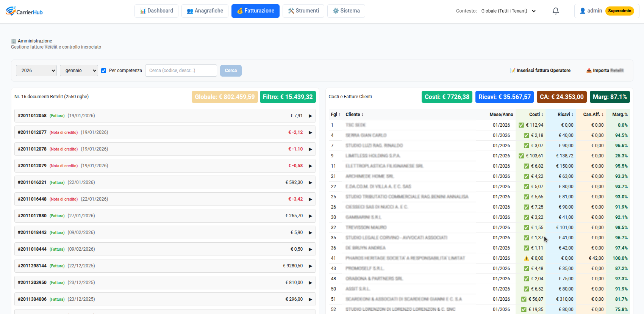Click check icon next to € 3,07
The height and width of the screenshot is (314, 644).
526,146
